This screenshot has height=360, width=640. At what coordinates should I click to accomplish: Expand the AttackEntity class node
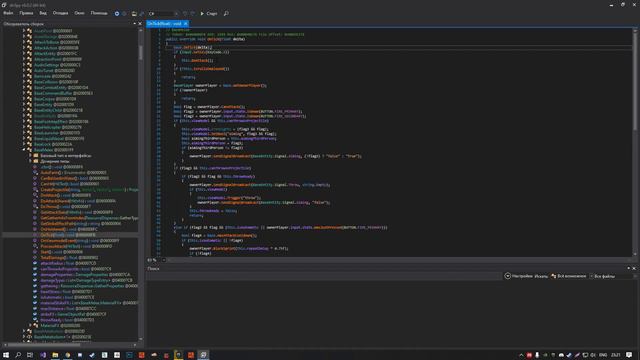click(x=24, y=53)
